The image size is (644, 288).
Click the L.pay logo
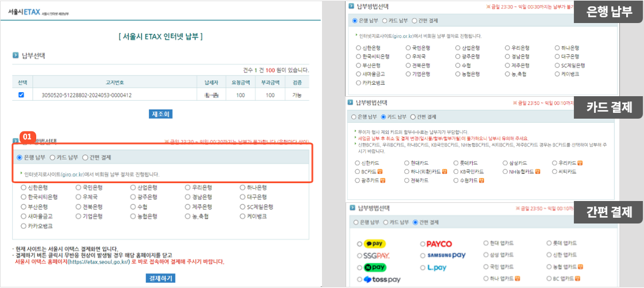pos(436,268)
